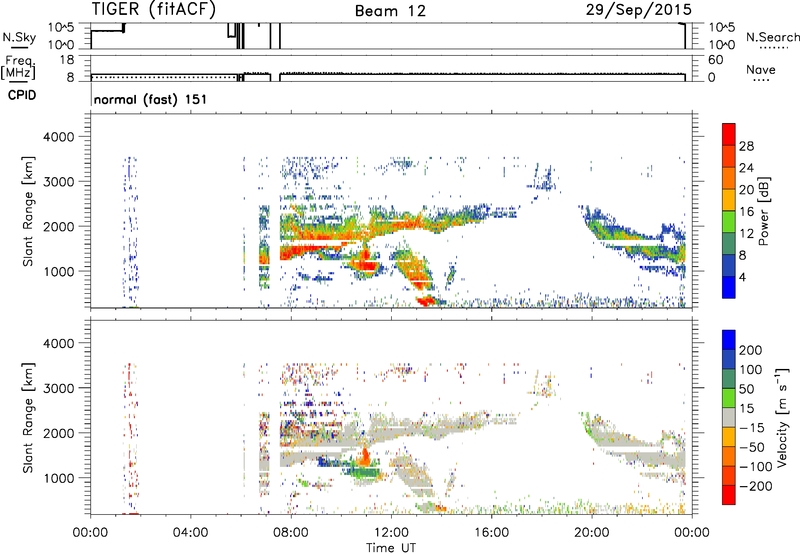Click the Velocity [m s⁻¹] colorbar title
Screen dimensions: 800x554
pyautogui.click(x=782, y=417)
